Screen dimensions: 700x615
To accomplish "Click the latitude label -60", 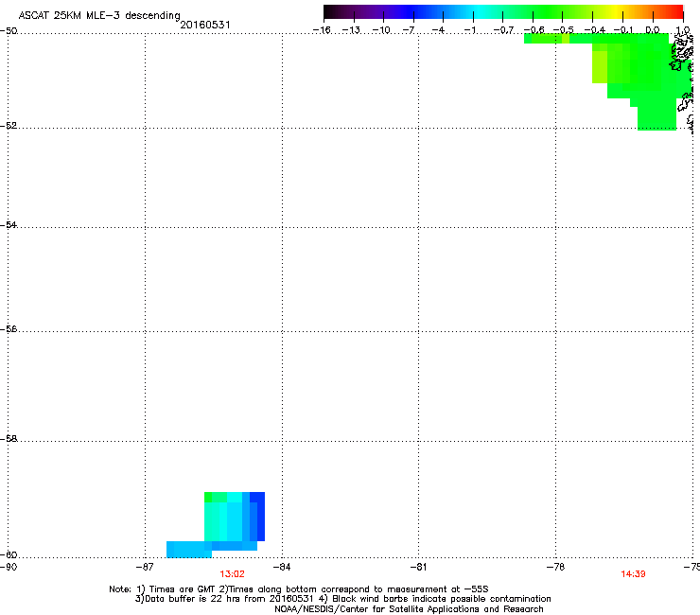I will coord(9,555).
